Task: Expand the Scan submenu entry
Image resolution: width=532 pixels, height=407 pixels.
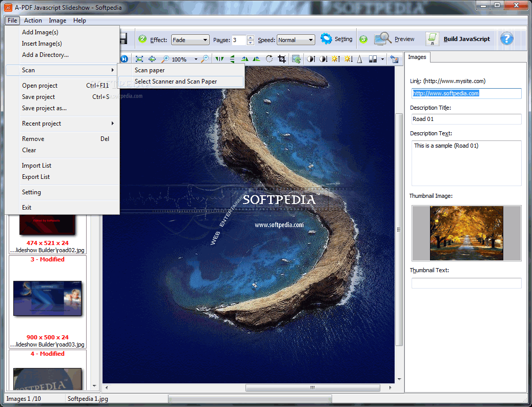Action: [x=62, y=70]
